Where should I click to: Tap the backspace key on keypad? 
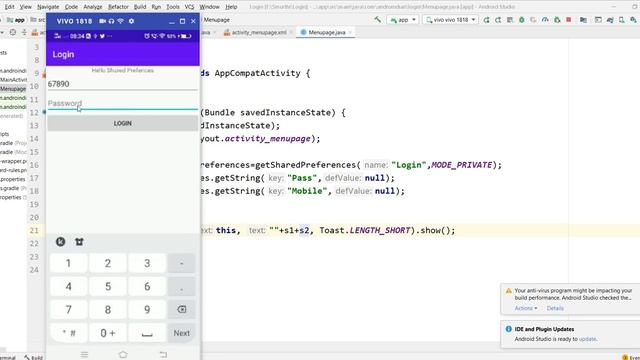[x=182, y=310]
